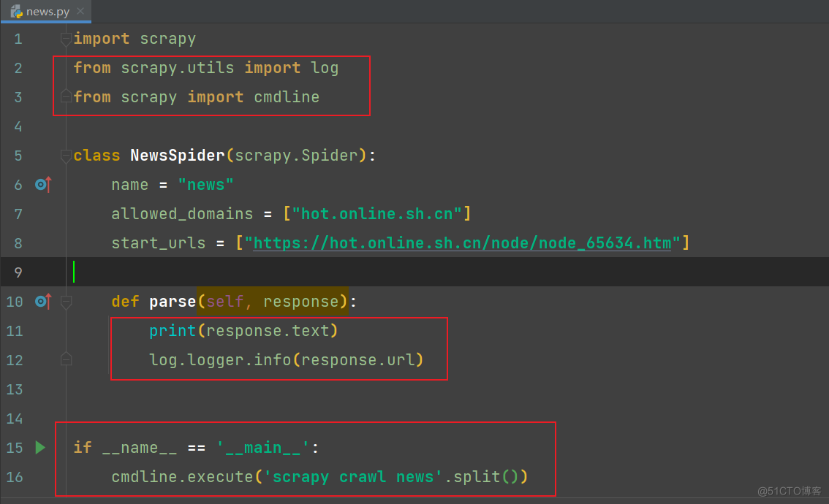Click the "hot.online.sh.cn" string on line 7
Viewport: 829px width, 504px height.
point(377,214)
